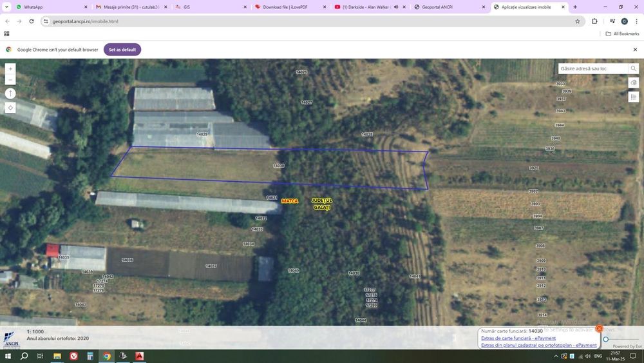Open the Windows Start menu
The width and height of the screenshot is (644, 363).
tap(8, 356)
